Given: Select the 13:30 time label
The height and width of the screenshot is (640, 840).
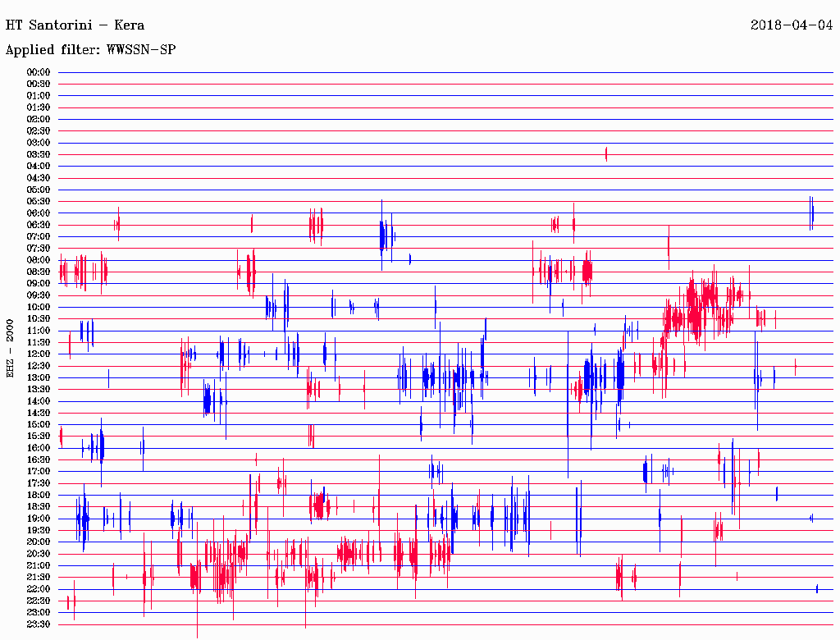Looking at the screenshot, I should tap(39, 389).
